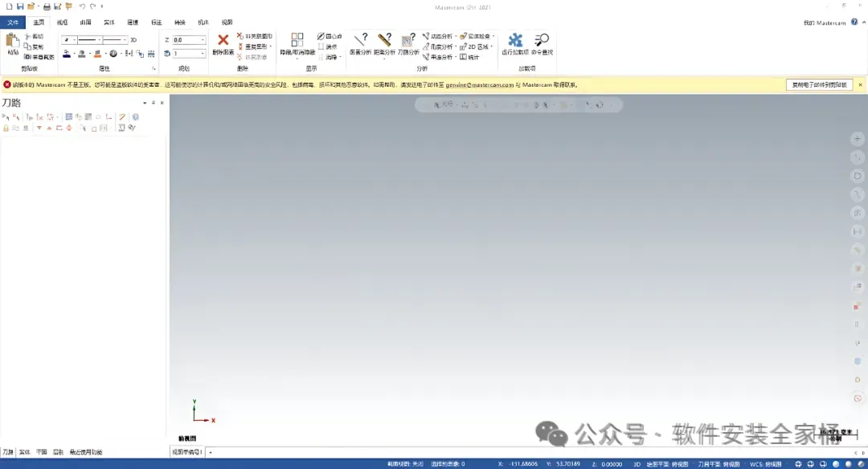Dismiss the yellow warning notification bar
Viewport: 868px width, 469px height.
click(x=860, y=84)
